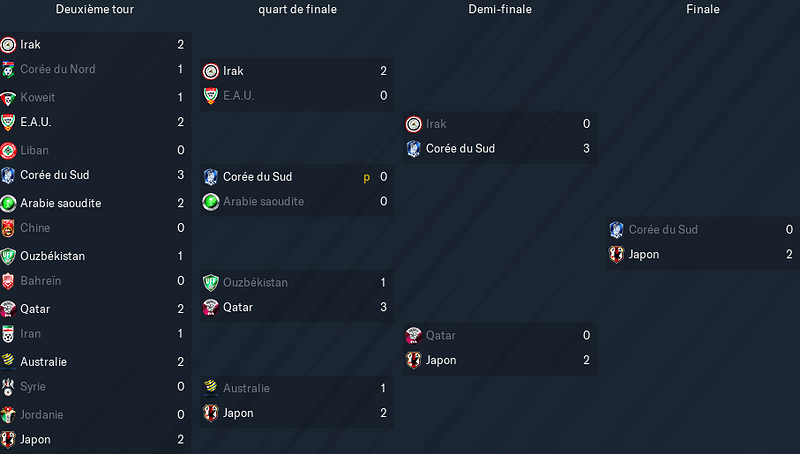Click the Jordanie badge icon
Screen dimensions: 800x454
coord(8,415)
